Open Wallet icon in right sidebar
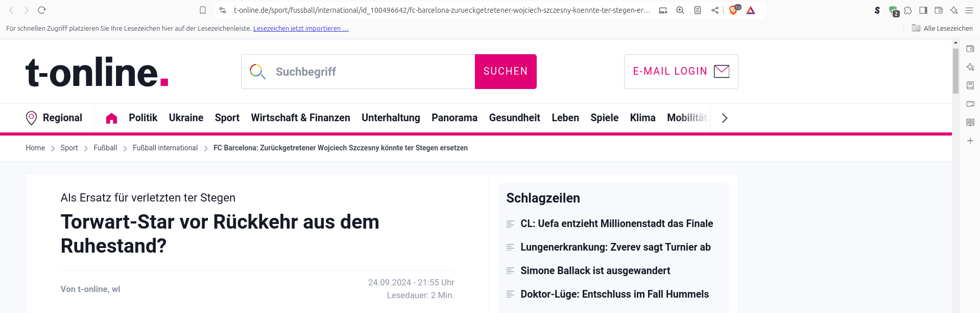 970,49
